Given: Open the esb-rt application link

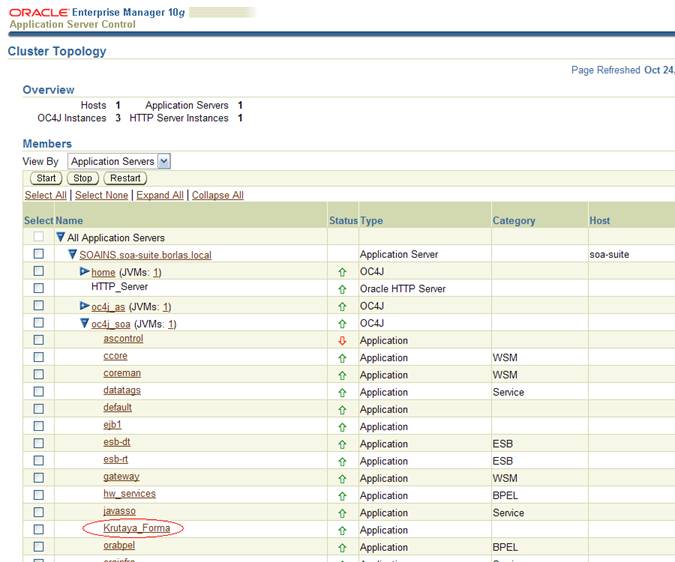Looking at the screenshot, I should [116, 459].
